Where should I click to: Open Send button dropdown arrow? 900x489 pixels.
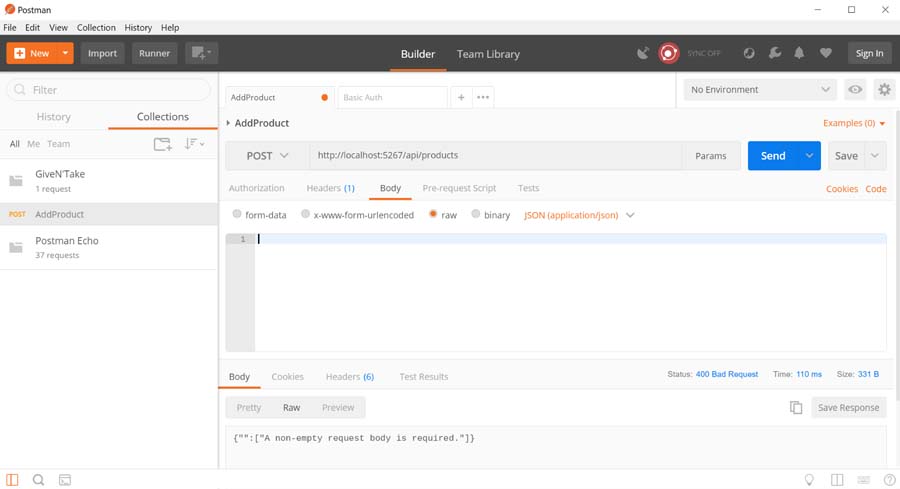click(x=809, y=156)
